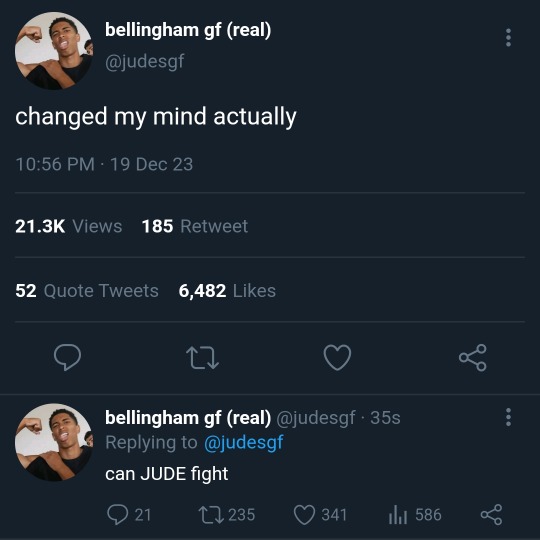Share the "can JUDE fight" reply
Image resolution: width=540 pixels, height=540 pixels.
pyautogui.click(x=491, y=515)
